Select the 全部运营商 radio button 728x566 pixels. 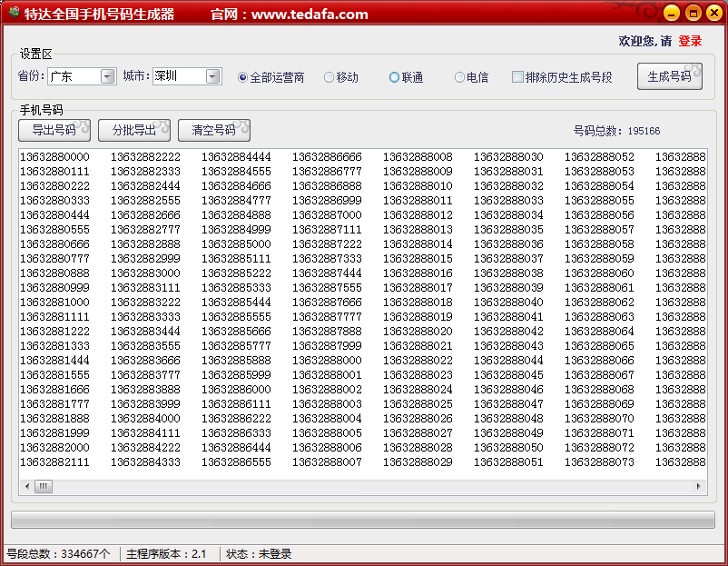coord(242,77)
